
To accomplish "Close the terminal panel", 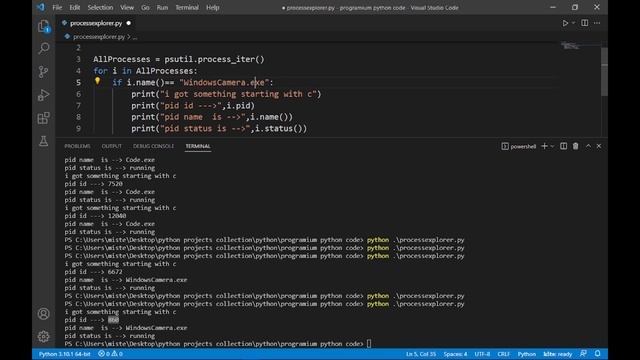I will 599,146.
